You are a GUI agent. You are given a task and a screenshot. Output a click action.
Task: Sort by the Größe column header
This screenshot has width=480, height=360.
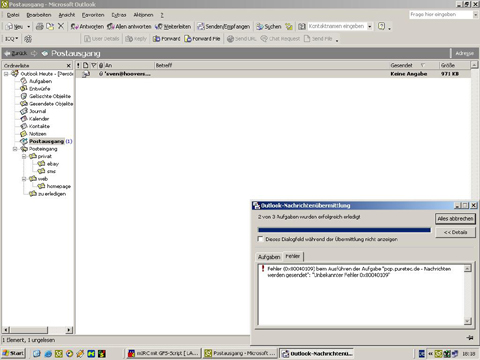(454, 66)
